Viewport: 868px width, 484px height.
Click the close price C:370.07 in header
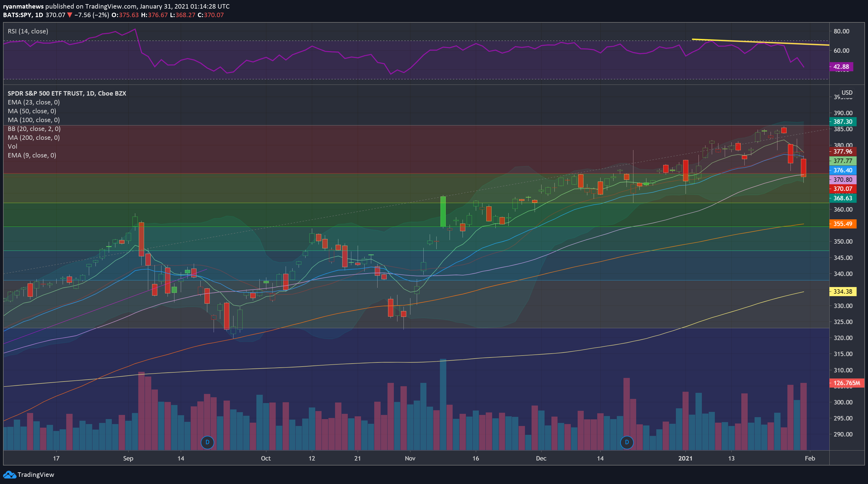(x=211, y=15)
